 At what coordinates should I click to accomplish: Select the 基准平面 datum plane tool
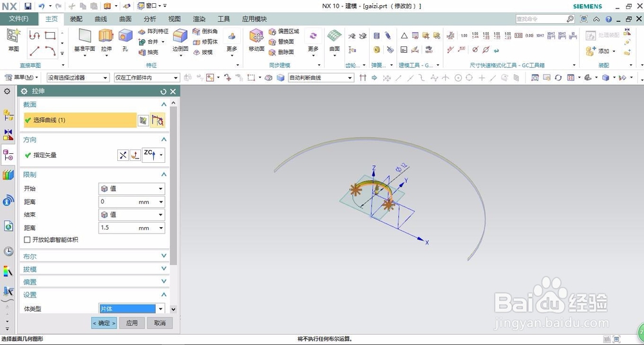coord(84,41)
